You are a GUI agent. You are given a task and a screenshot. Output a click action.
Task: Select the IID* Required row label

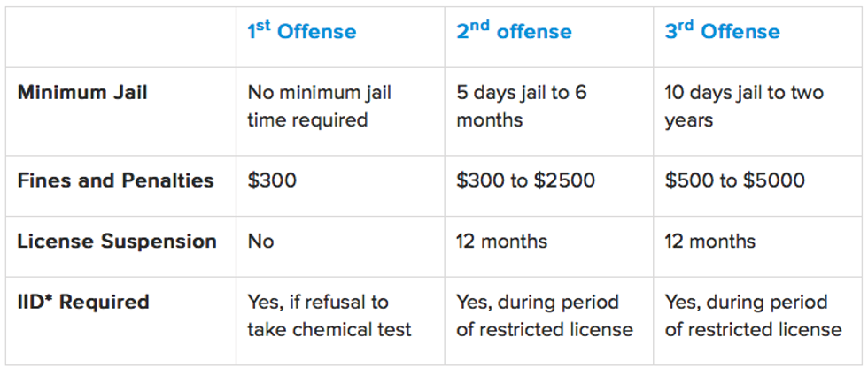point(83,302)
